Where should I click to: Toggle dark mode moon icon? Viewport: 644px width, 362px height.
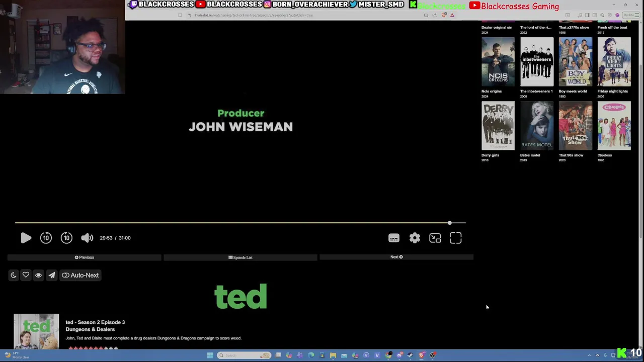click(14, 275)
